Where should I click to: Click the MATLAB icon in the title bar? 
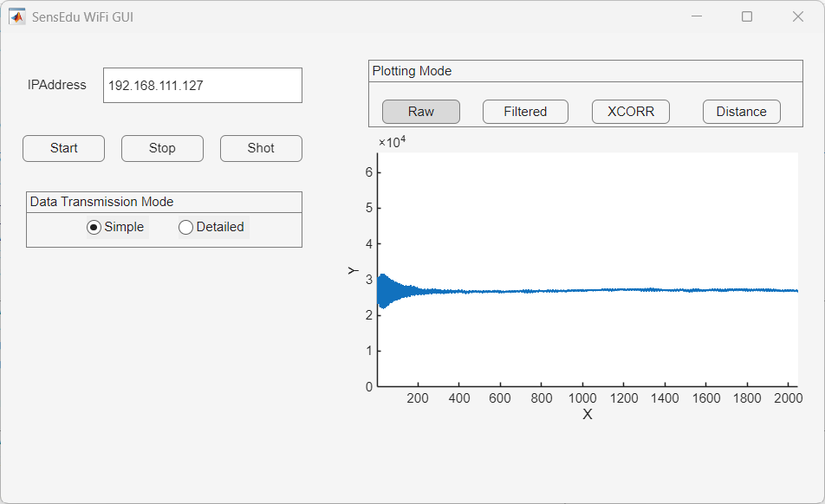(17, 16)
